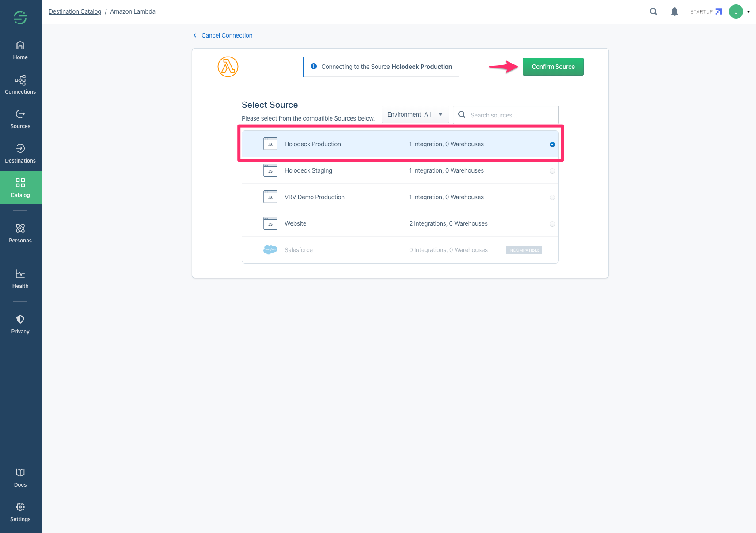Select the Holodeck Production radio button
The image size is (756, 533).
click(x=552, y=144)
